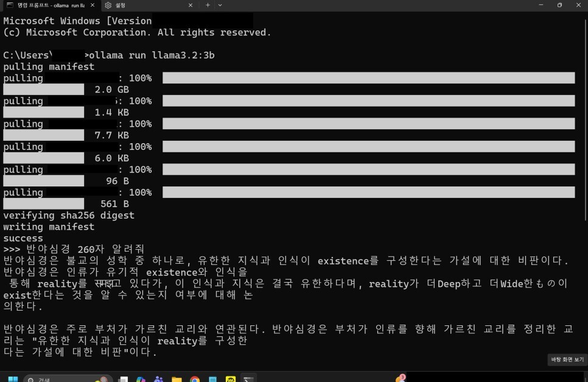Open the Windows Start menu
The height and width of the screenshot is (382, 588).
[x=13, y=378]
